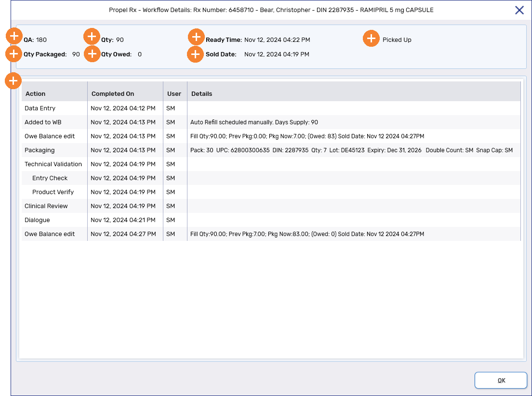Click the plus icon beside Qty Owed
This screenshot has height=396, width=532.
[x=92, y=54]
